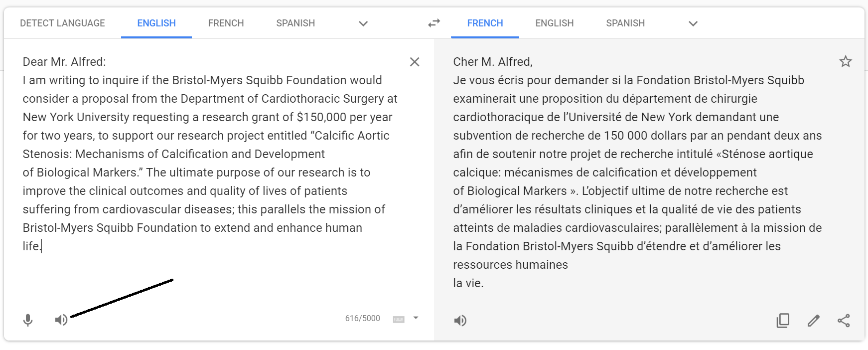This screenshot has height=350, width=868.
Task: Switch source language to Spanish
Action: [295, 23]
